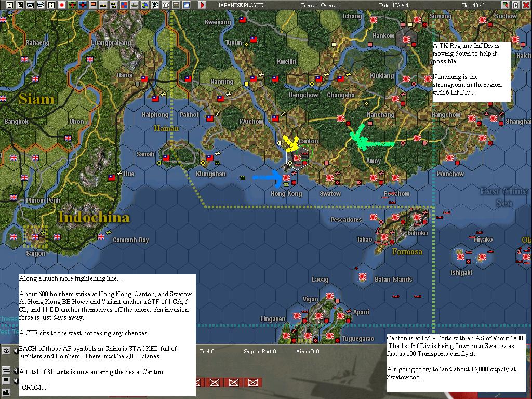This screenshot has height=399, width=532.
Task: Click the 'Aircraft:0' text
Action: (x=308, y=352)
